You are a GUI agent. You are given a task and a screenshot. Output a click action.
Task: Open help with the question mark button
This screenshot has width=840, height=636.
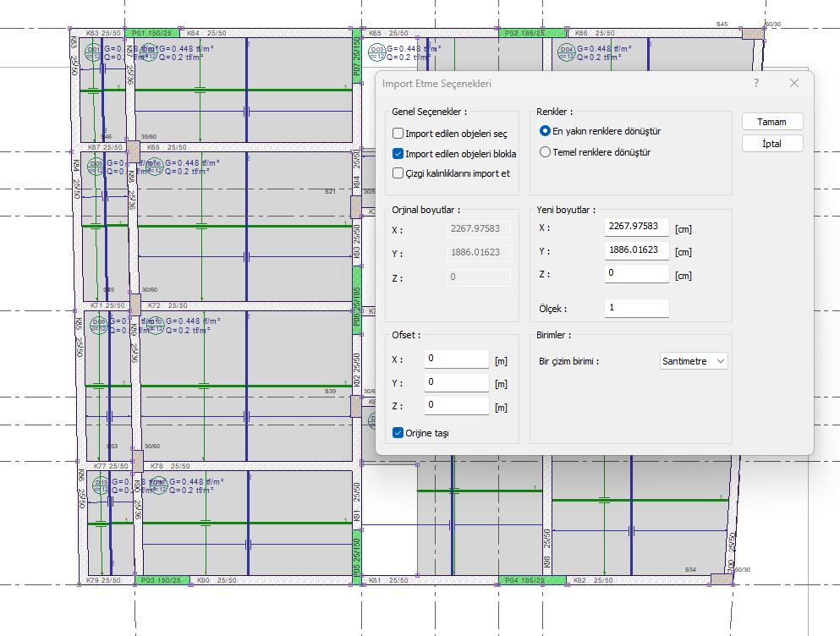[756, 83]
